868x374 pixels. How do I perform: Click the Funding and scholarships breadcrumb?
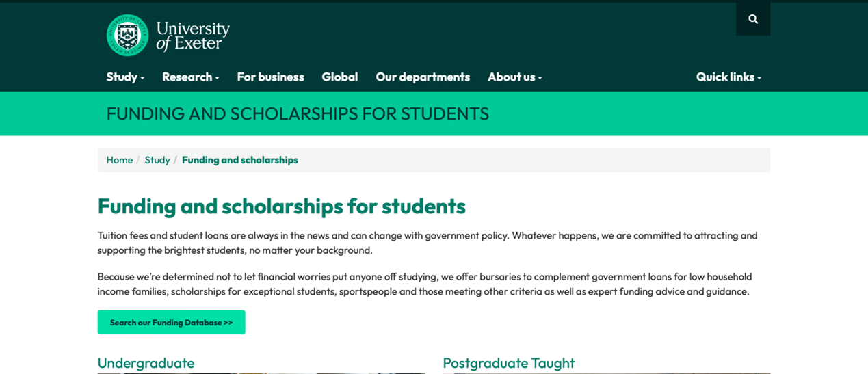pyautogui.click(x=239, y=160)
